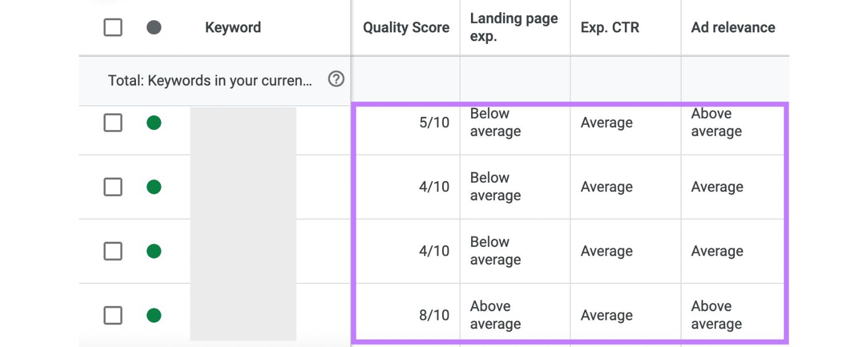This screenshot has width=868, height=347.
Task: Check the first keyword row checkbox
Action: [113, 123]
